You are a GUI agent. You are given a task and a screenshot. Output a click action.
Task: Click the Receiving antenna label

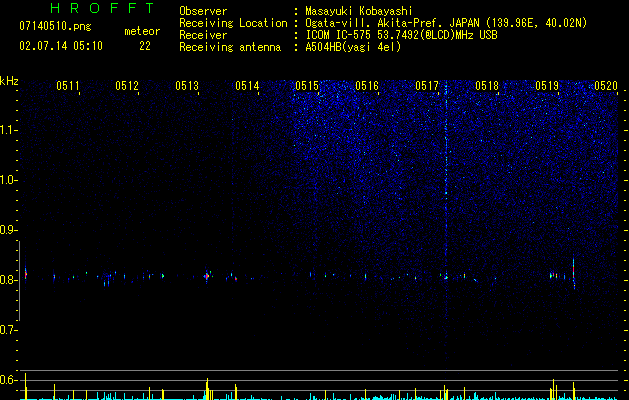tap(230, 47)
